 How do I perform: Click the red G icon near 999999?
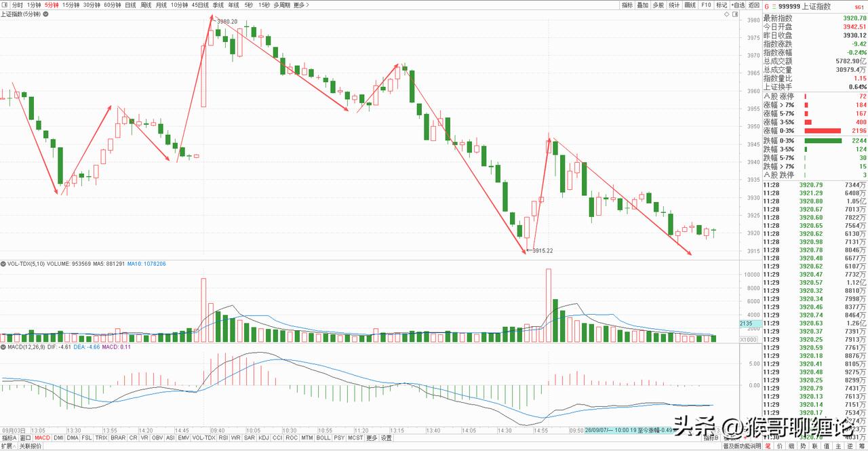click(x=766, y=6)
